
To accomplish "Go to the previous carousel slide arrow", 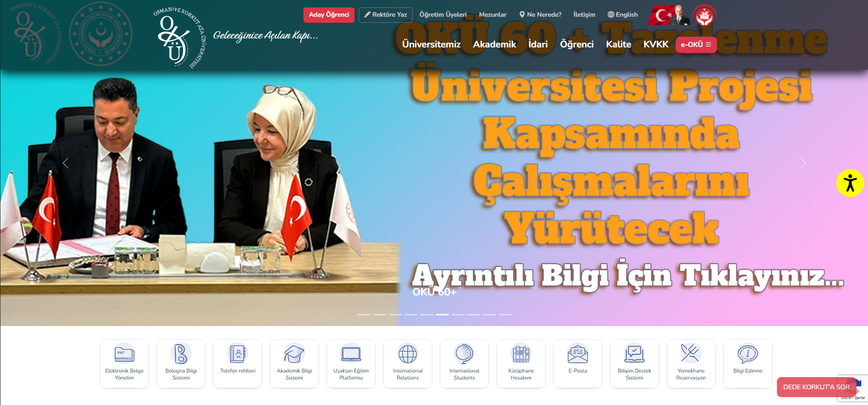I will pos(66,163).
